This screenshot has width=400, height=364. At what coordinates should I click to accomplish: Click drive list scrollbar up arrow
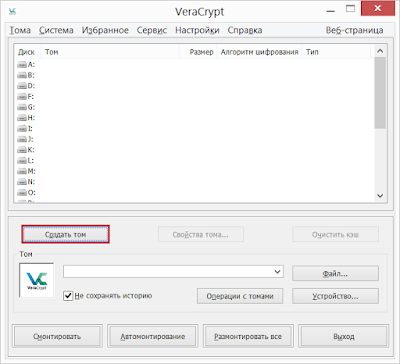(x=380, y=51)
